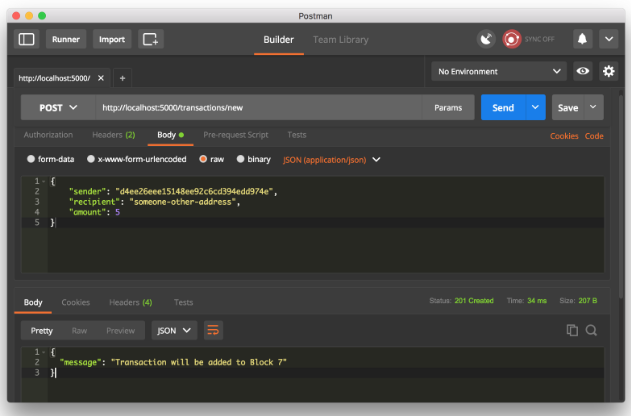The height and width of the screenshot is (416, 631).
Task: Open the notifications bell icon
Action: point(582,39)
